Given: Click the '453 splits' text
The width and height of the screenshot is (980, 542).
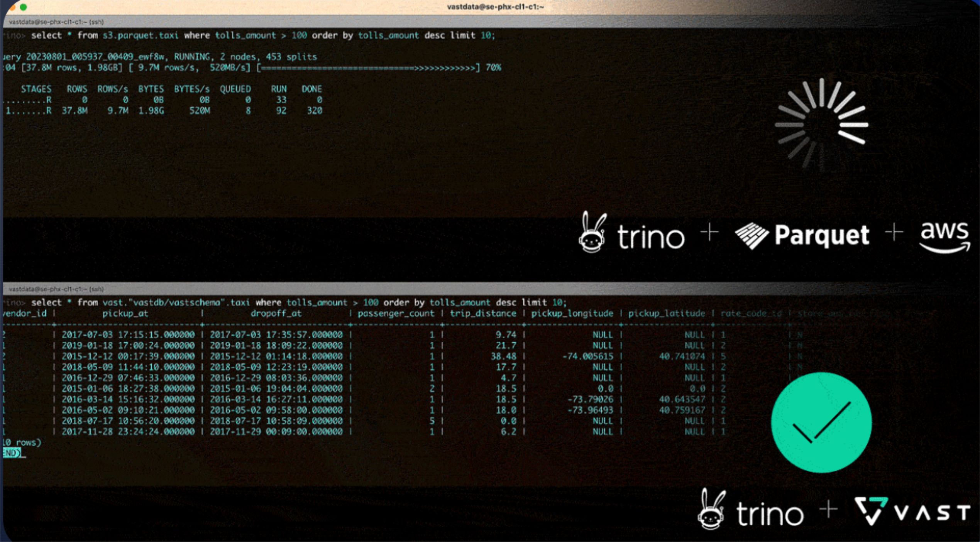Looking at the screenshot, I should click(291, 57).
